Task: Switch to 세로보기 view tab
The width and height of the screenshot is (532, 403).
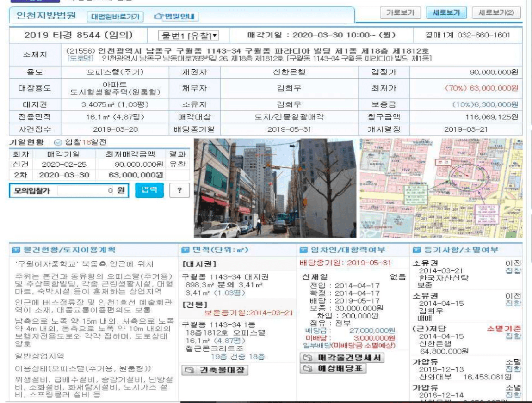Action: pos(446,13)
